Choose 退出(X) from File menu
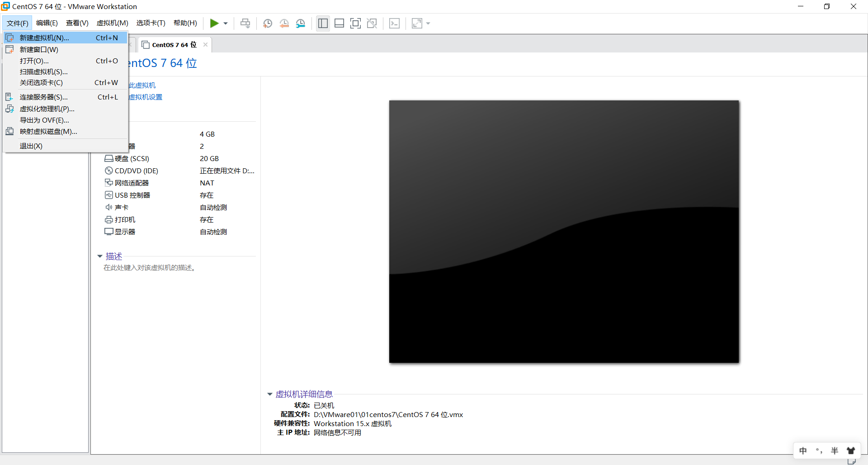Viewport: 868px width, 465px height. coord(66,146)
